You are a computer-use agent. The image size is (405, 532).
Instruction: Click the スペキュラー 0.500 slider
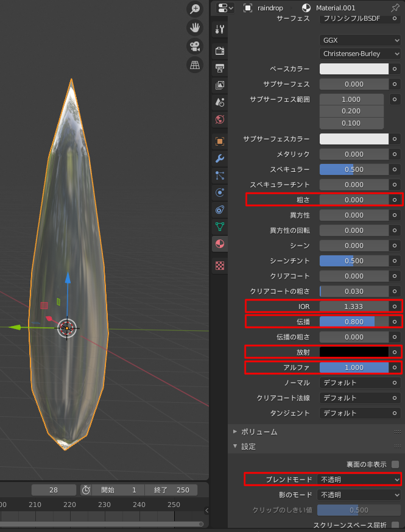click(354, 169)
